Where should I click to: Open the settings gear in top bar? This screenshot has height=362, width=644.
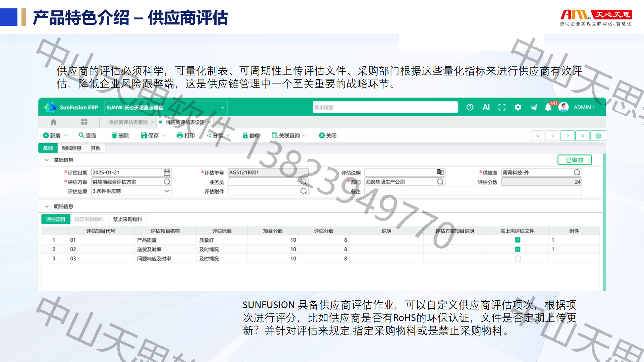518,107
